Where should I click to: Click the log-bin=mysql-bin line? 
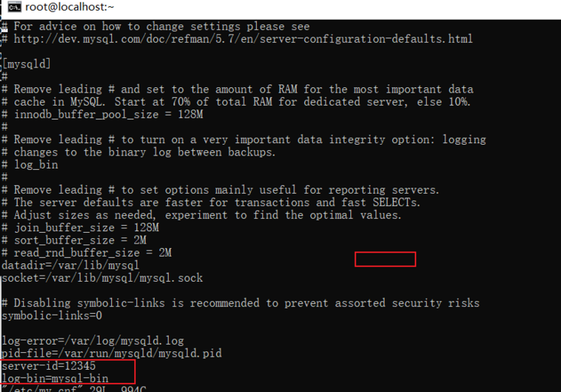(55, 378)
